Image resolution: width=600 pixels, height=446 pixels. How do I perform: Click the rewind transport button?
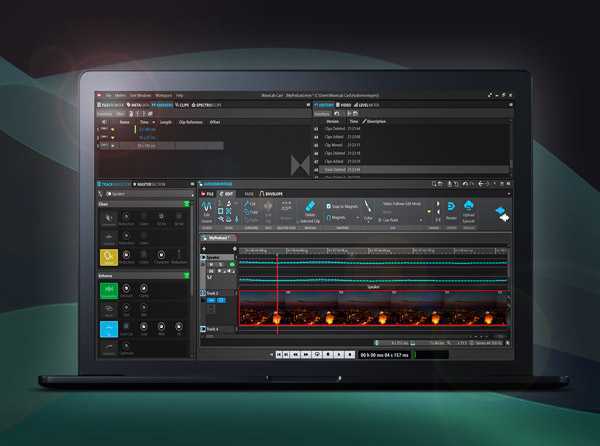296,355
